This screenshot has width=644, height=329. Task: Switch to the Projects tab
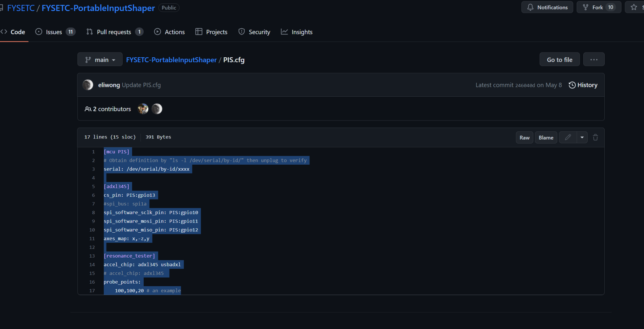(x=211, y=32)
